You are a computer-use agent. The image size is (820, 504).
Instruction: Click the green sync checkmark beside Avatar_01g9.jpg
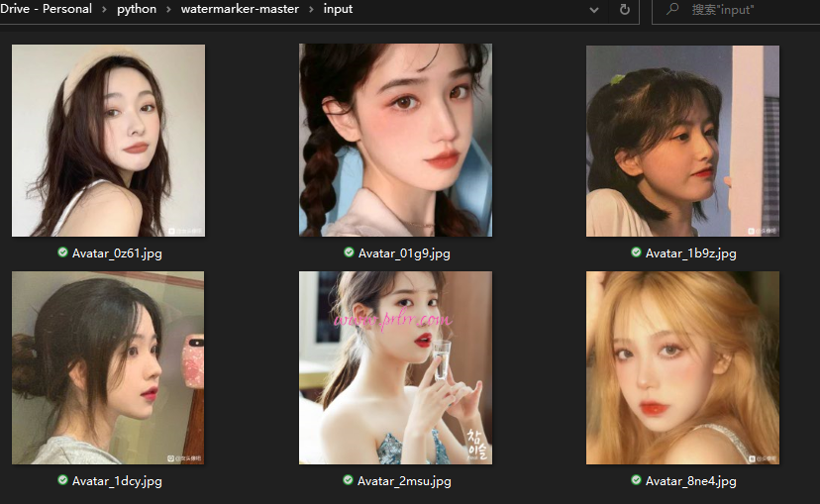click(x=350, y=252)
